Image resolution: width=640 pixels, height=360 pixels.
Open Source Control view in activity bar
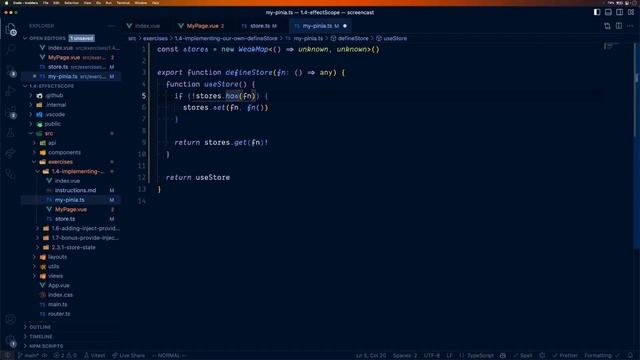[x=11, y=70]
